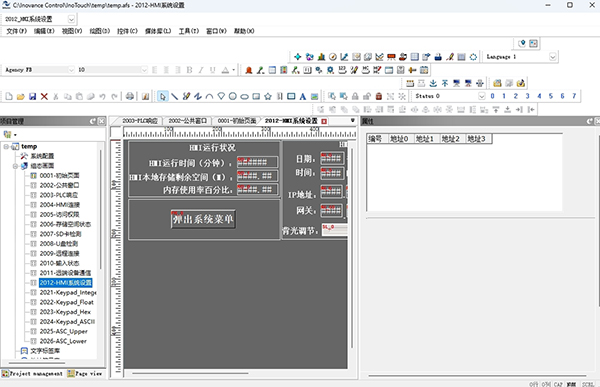
Task: Select the HMI运行时间 numeric field
Action: click(x=257, y=162)
